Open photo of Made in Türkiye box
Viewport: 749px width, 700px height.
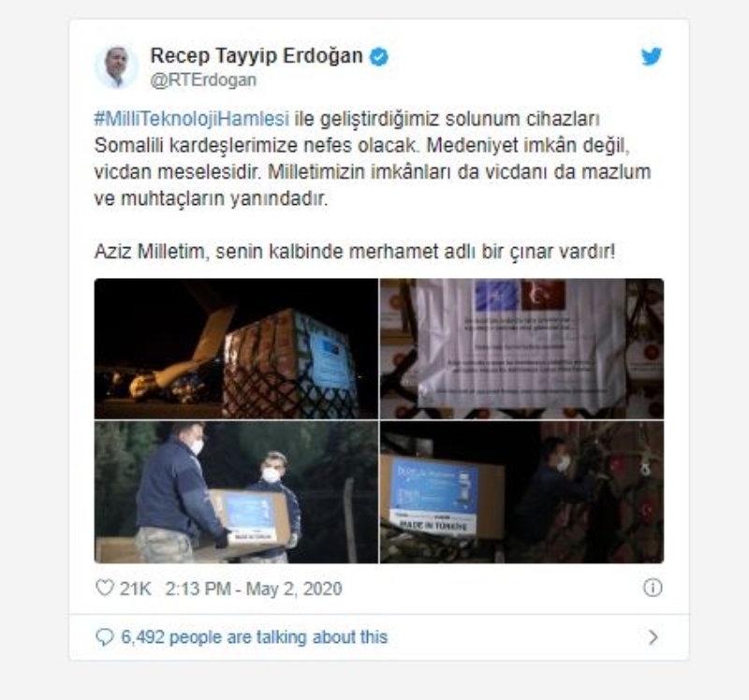(521, 492)
